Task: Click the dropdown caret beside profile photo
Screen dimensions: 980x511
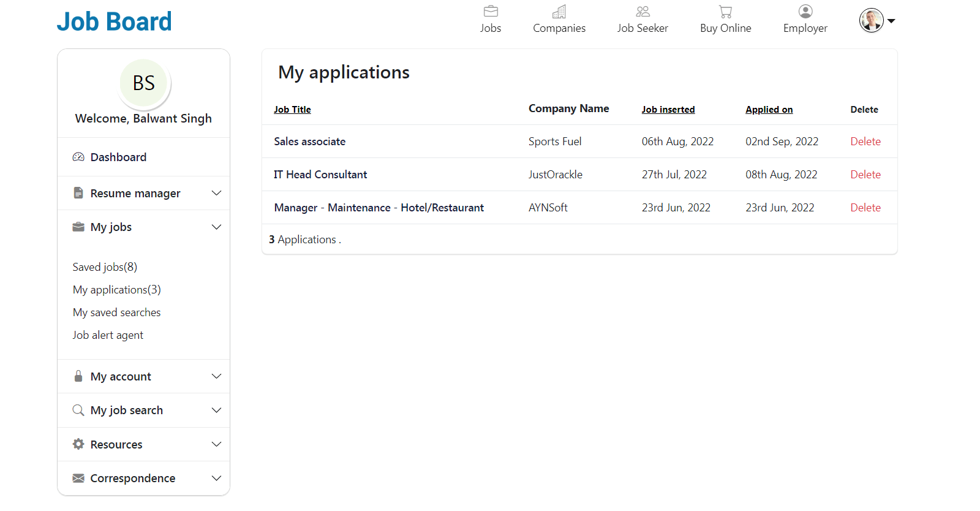Action: (x=891, y=21)
